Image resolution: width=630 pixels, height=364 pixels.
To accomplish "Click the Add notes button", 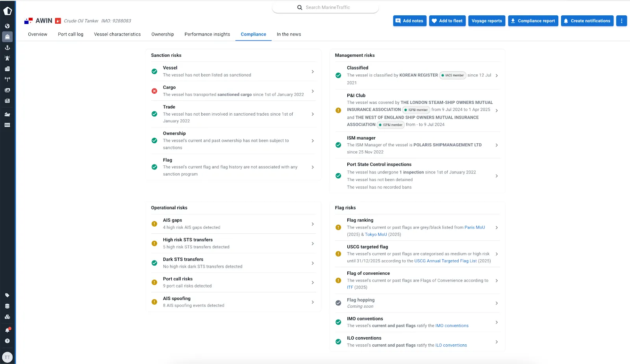I will coord(409,21).
